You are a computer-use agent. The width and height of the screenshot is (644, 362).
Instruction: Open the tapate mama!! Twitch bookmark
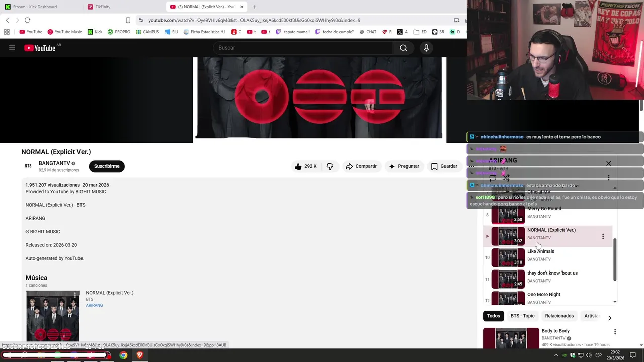[x=292, y=32]
